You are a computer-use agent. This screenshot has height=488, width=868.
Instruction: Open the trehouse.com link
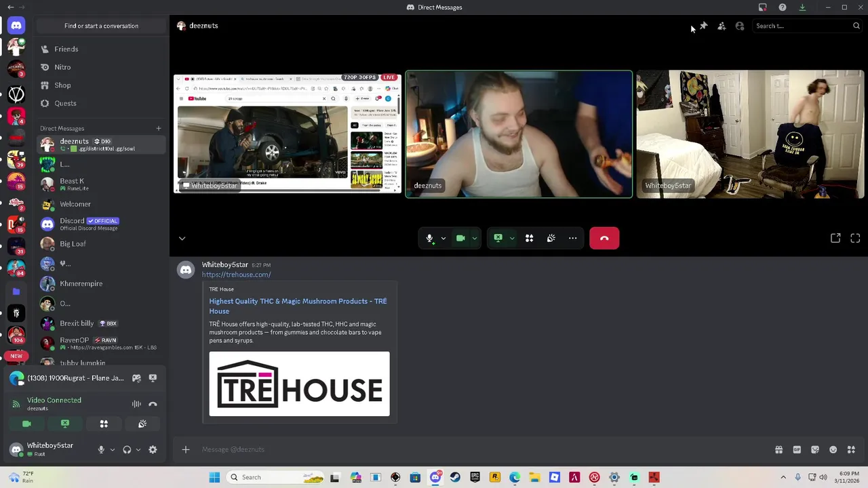coord(236,274)
